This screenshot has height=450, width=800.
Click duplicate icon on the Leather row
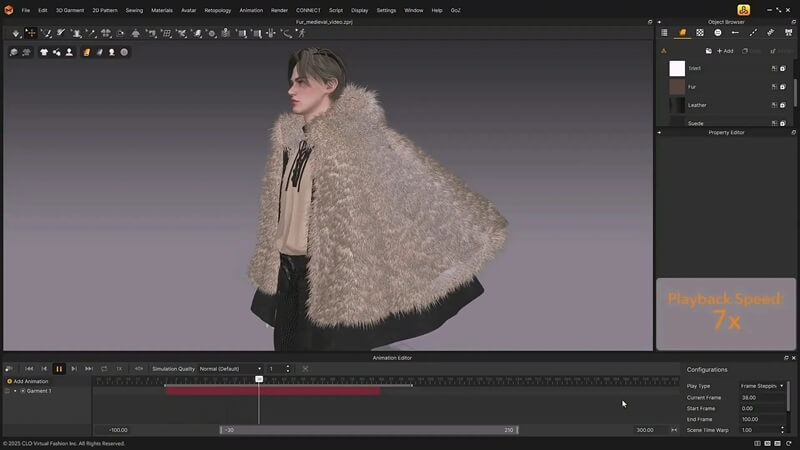[783, 105]
